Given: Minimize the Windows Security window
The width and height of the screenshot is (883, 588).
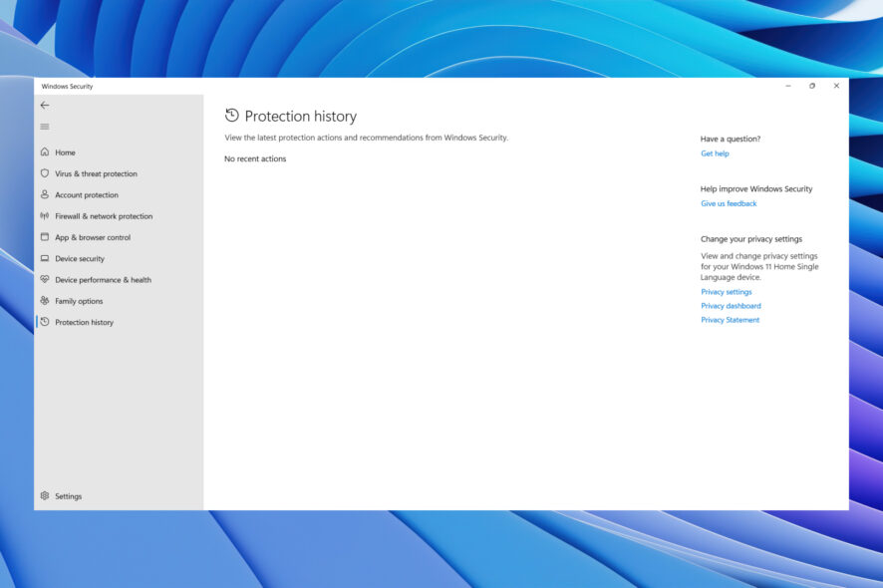Looking at the screenshot, I should click(788, 86).
